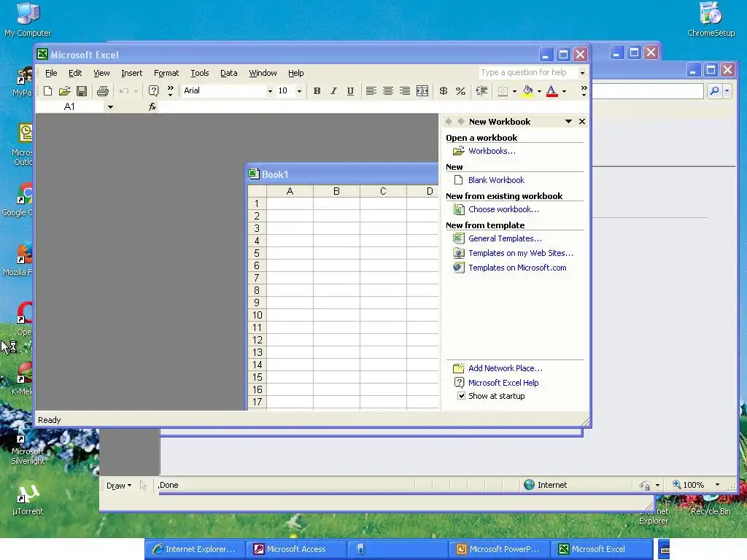The height and width of the screenshot is (560, 747).
Task: Click the task pane Forward arrow
Action: tap(461, 122)
